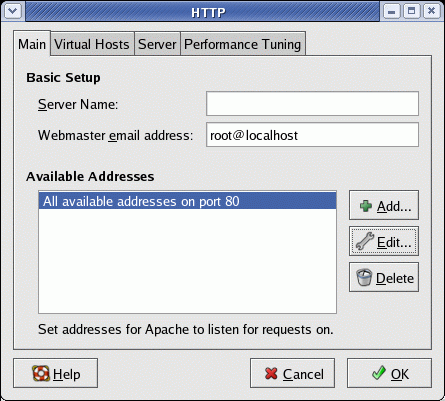Open the Performance Tuning tab
The image size is (445, 401).
pos(243,44)
